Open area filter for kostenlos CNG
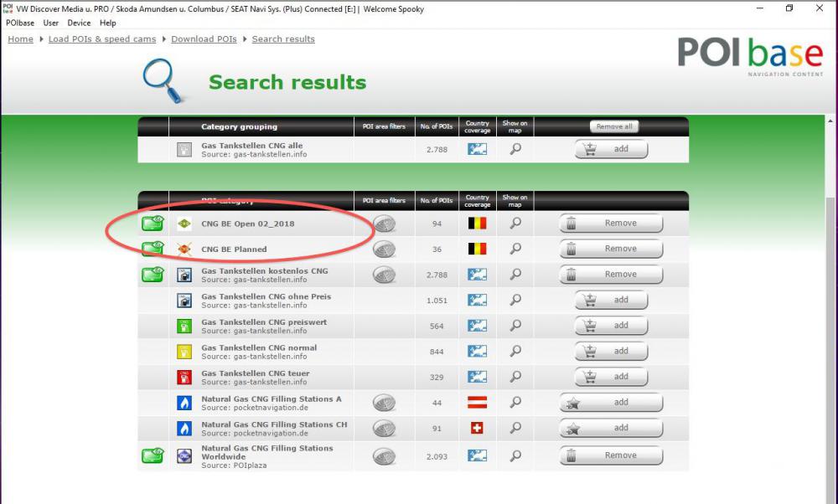The width and height of the screenshot is (838, 504). pyautogui.click(x=385, y=275)
